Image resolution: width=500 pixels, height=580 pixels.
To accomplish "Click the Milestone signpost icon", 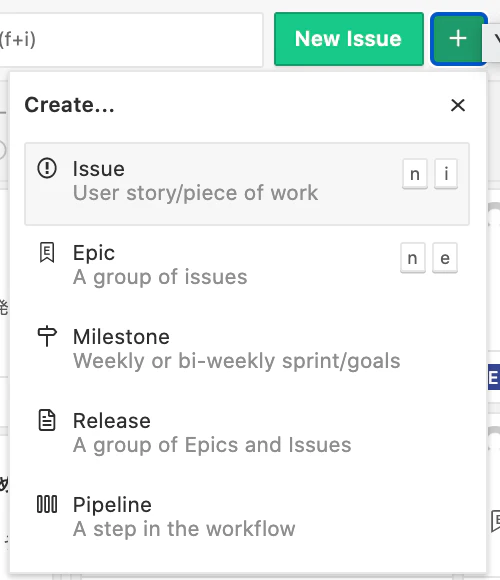I will pyautogui.click(x=47, y=336).
